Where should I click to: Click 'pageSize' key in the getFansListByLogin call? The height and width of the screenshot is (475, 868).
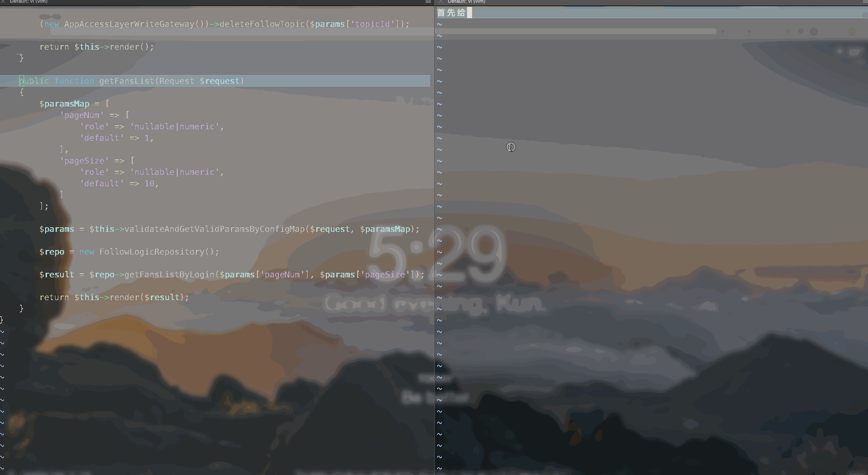[385, 275]
